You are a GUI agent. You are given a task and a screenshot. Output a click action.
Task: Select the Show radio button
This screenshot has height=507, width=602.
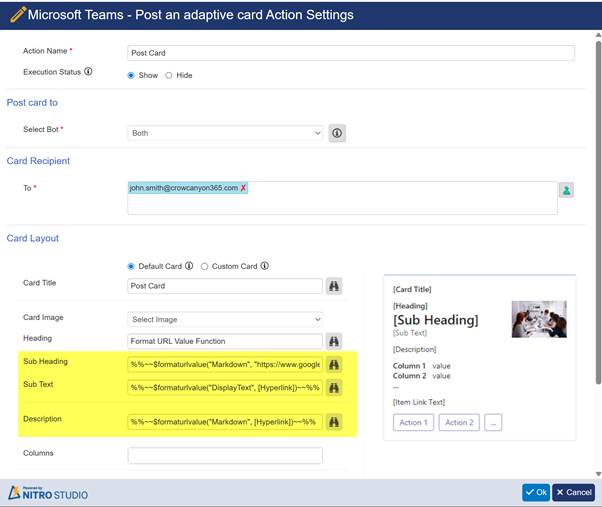(x=131, y=75)
